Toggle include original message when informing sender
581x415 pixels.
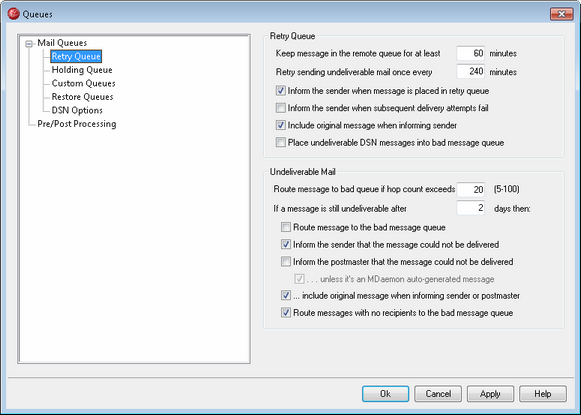point(280,125)
